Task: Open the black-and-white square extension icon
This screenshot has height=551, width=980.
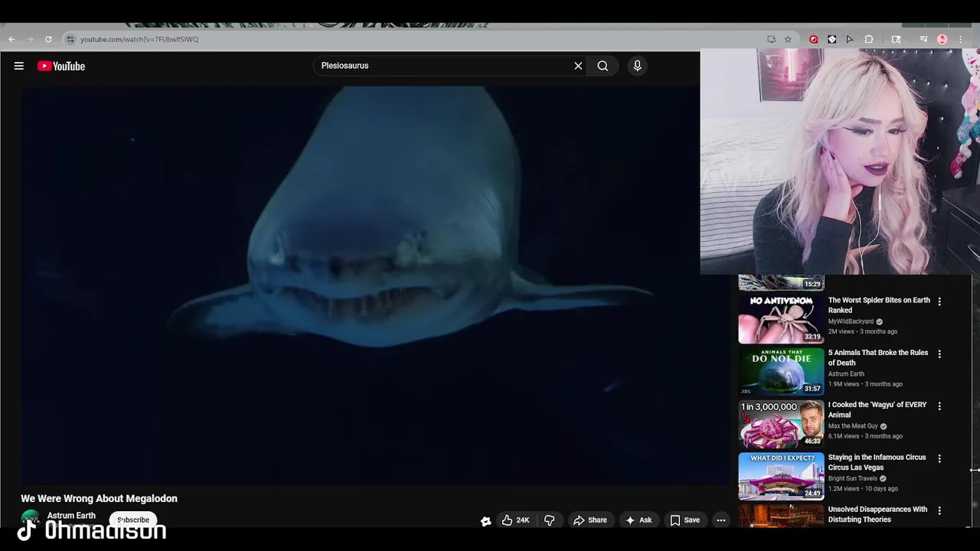Action: tap(831, 39)
